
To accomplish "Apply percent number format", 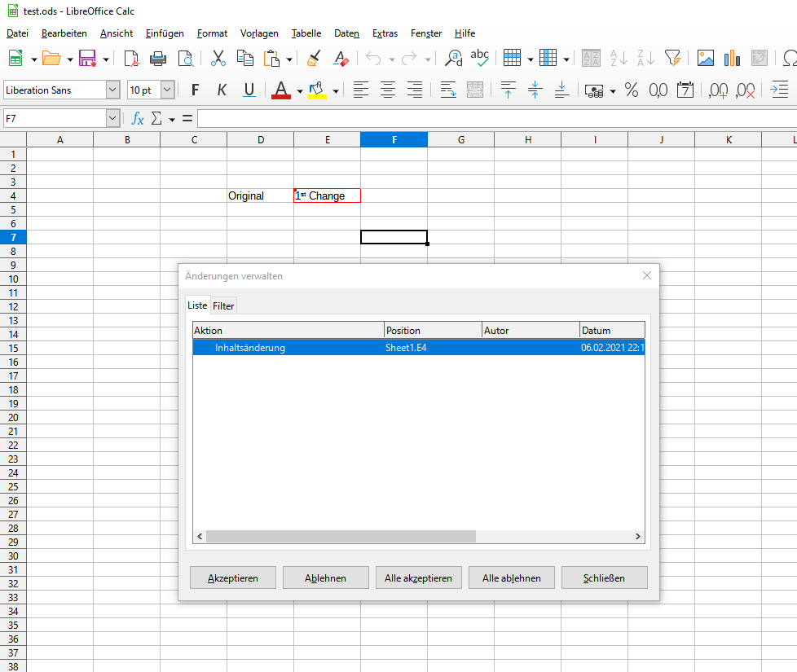I will pyautogui.click(x=631, y=90).
